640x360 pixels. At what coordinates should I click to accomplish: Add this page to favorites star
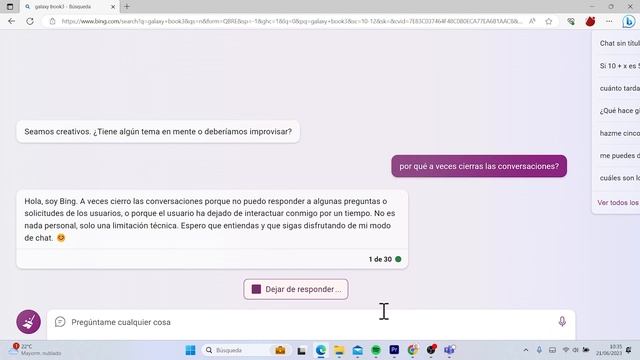coord(549,21)
